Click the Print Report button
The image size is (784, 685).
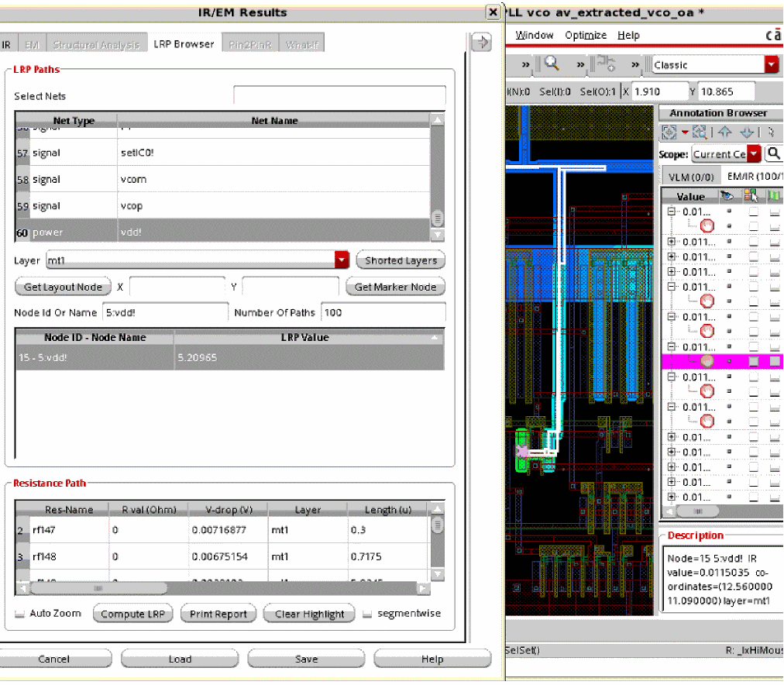click(x=218, y=614)
